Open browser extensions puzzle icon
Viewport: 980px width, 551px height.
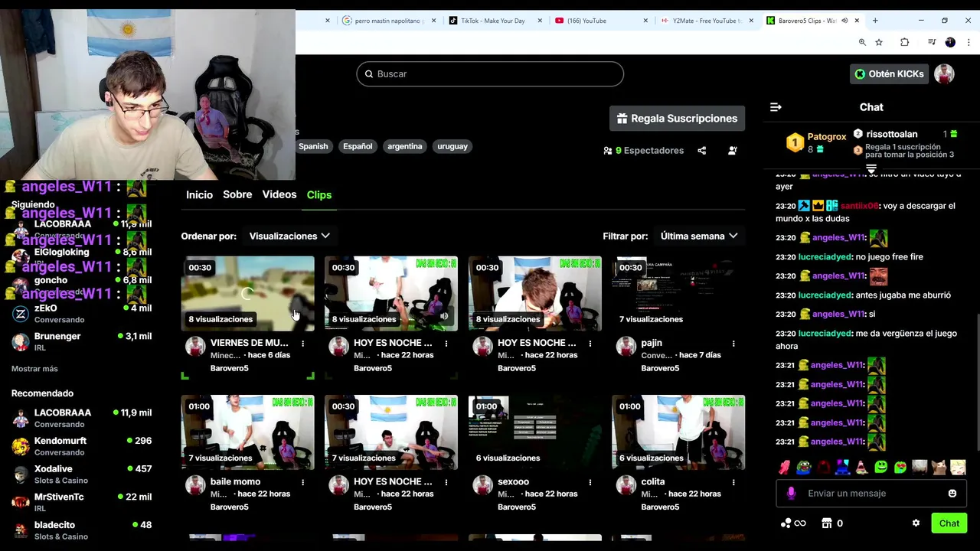pyautogui.click(x=904, y=42)
